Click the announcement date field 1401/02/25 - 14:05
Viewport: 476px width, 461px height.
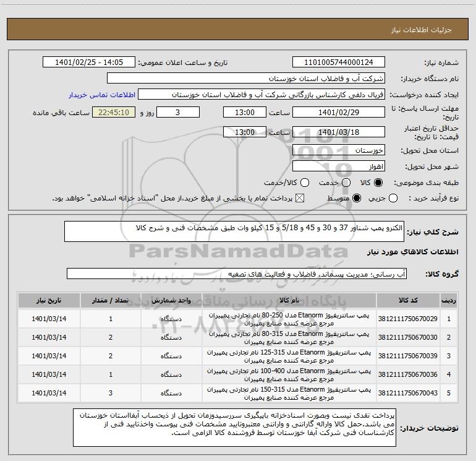(x=89, y=62)
